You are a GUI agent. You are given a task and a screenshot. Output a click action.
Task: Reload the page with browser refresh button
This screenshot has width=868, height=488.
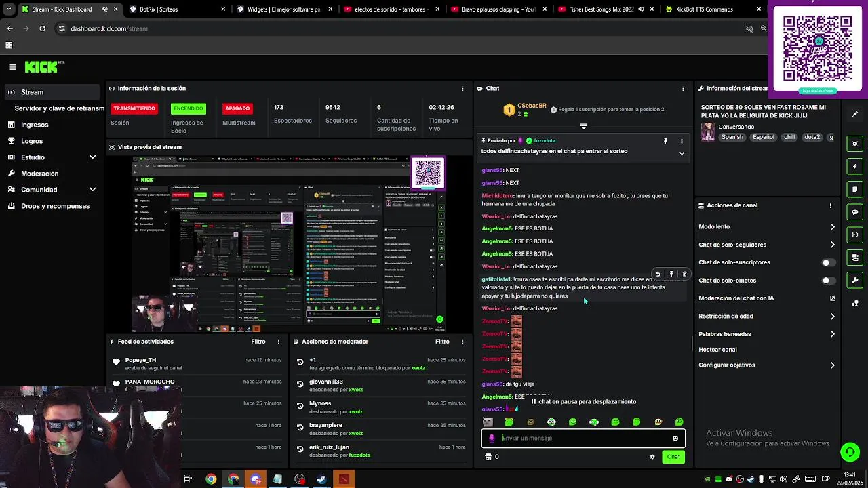click(x=42, y=28)
